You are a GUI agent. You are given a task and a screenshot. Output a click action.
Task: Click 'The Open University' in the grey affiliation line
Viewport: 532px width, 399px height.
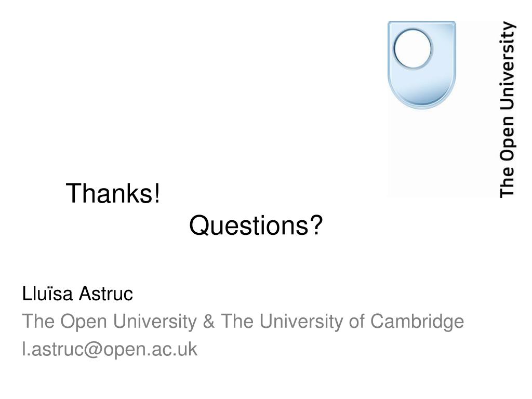point(110,322)
